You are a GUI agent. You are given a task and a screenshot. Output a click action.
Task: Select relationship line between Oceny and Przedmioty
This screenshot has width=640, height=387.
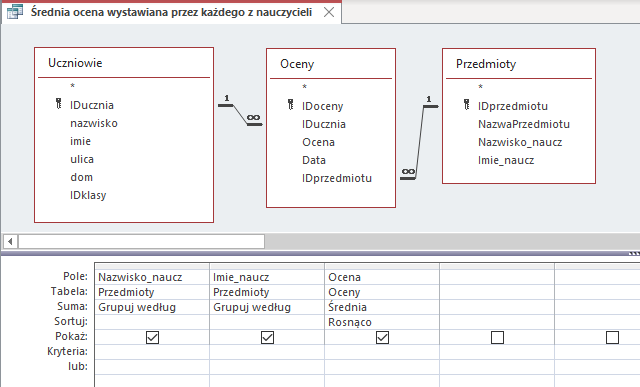tap(420, 142)
